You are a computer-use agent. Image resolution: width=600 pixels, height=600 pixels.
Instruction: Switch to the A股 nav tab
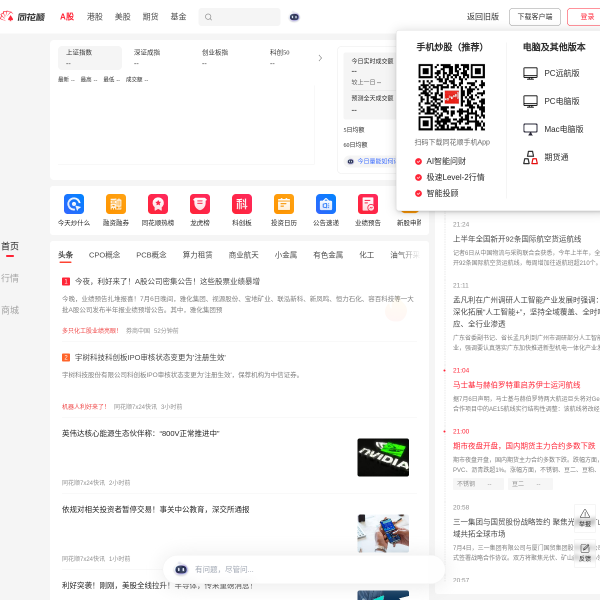[x=67, y=17]
